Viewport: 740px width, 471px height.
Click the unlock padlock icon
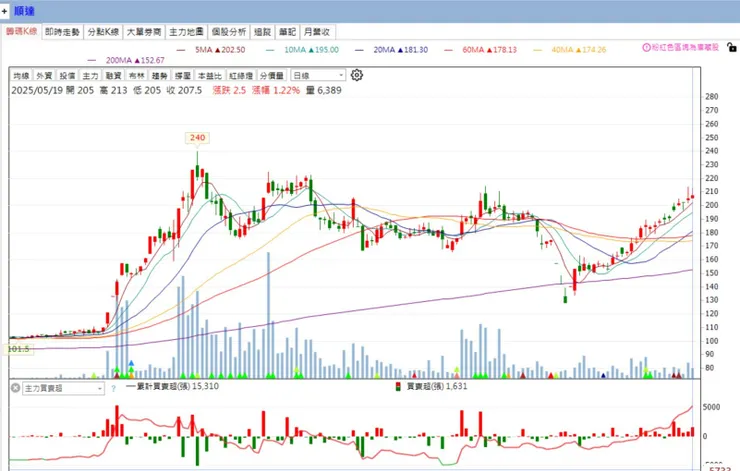click(731, 47)
